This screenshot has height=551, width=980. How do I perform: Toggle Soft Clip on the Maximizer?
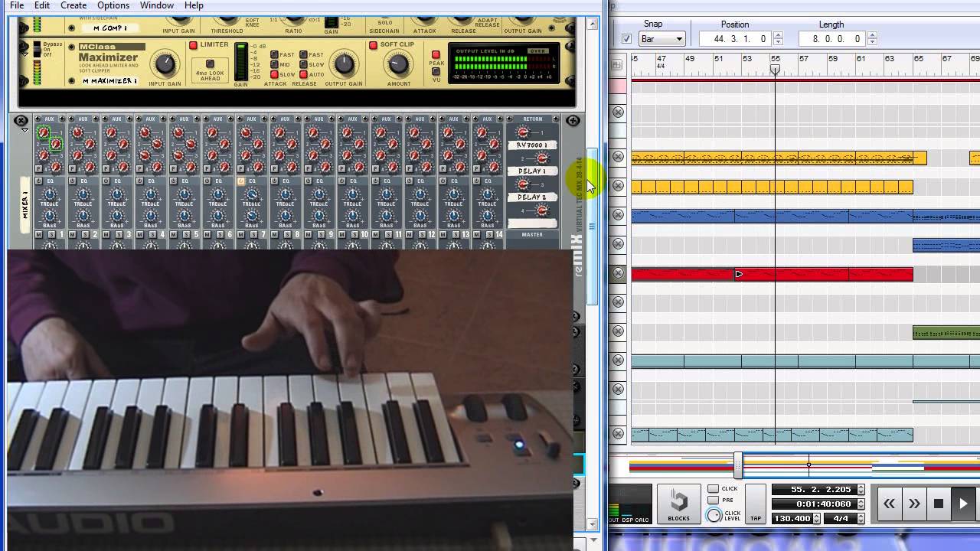point(374,45)
